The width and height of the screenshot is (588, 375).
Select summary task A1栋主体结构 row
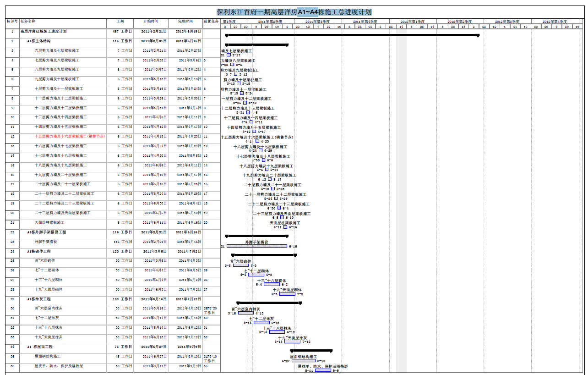pyautogui.click(x=45, y=41)
